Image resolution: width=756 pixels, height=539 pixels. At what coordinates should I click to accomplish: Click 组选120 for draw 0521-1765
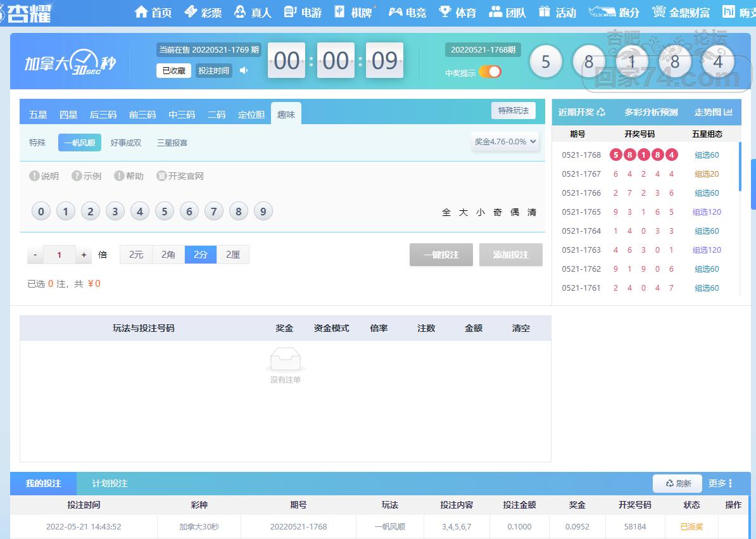(x=707, y=212)
